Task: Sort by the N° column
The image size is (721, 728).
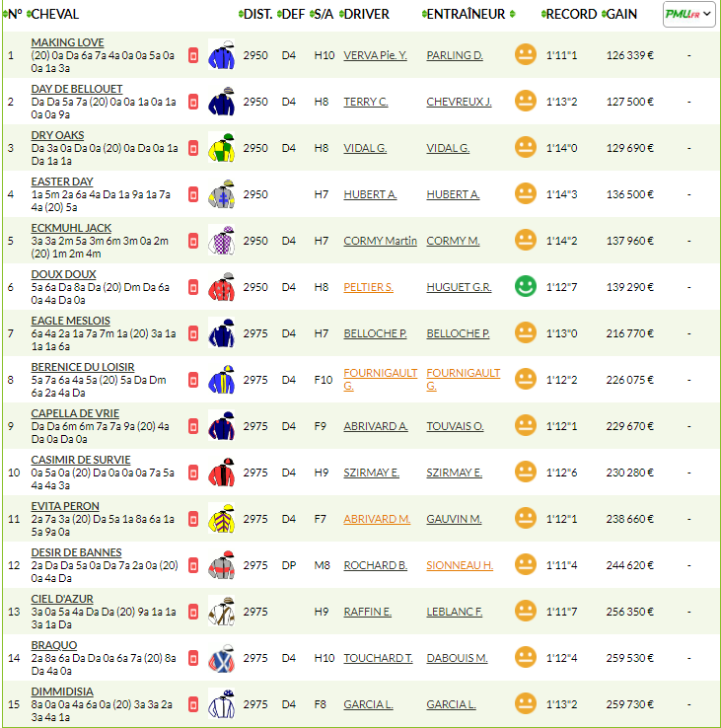Action: pos(13,15)
